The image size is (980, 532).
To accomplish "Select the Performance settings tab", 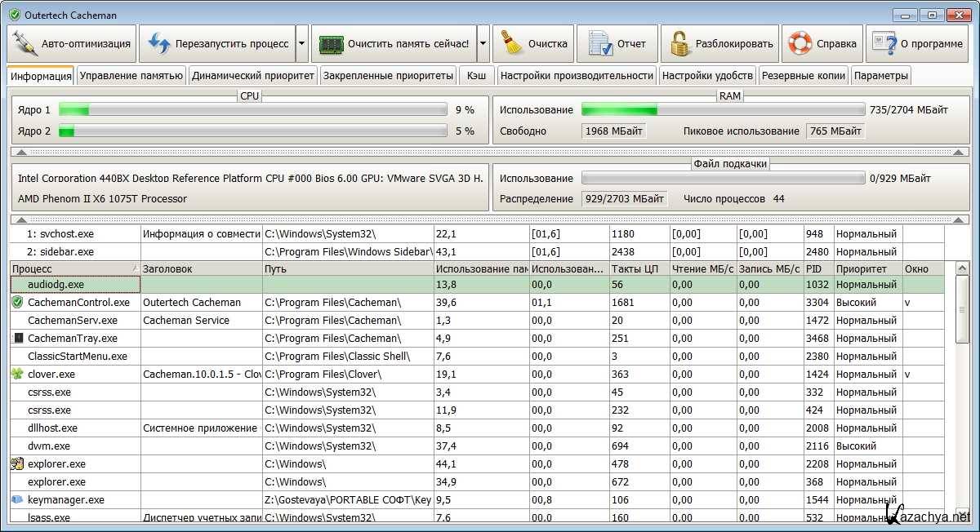I will tap(577, 76).
